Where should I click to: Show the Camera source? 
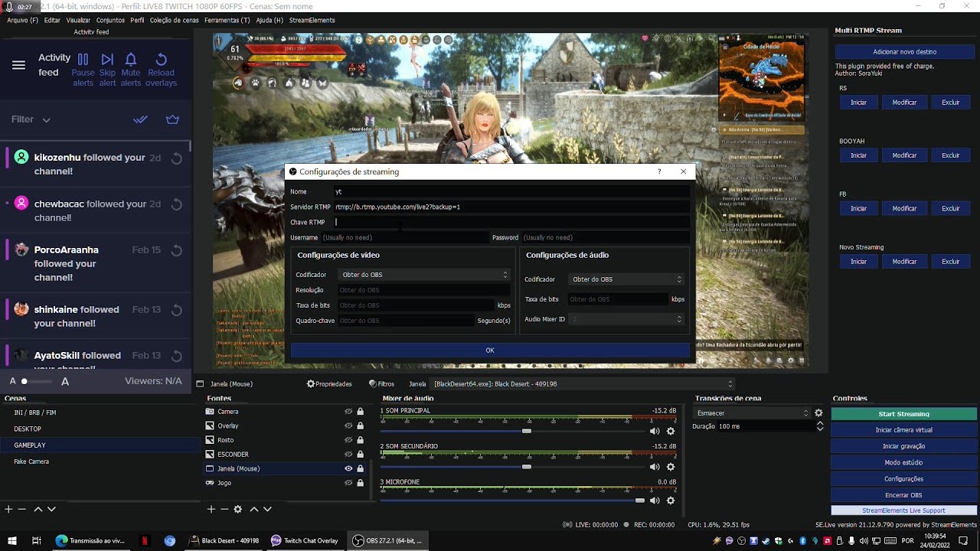coord(348,412)
